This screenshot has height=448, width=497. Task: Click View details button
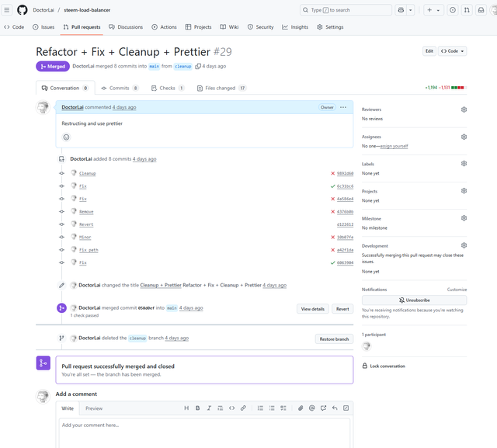[x=313, y=309]
